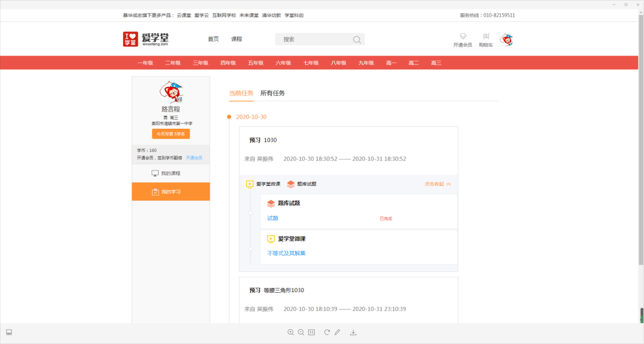Click the 今天可领 5学币 button
The height and width of the screenshot is (344, 644).
tap(171, 134)
